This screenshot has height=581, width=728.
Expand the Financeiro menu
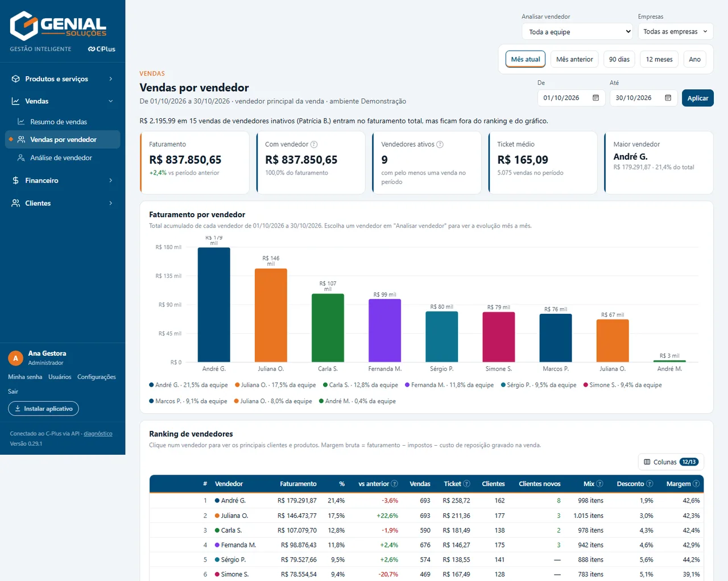click(63, 180)
